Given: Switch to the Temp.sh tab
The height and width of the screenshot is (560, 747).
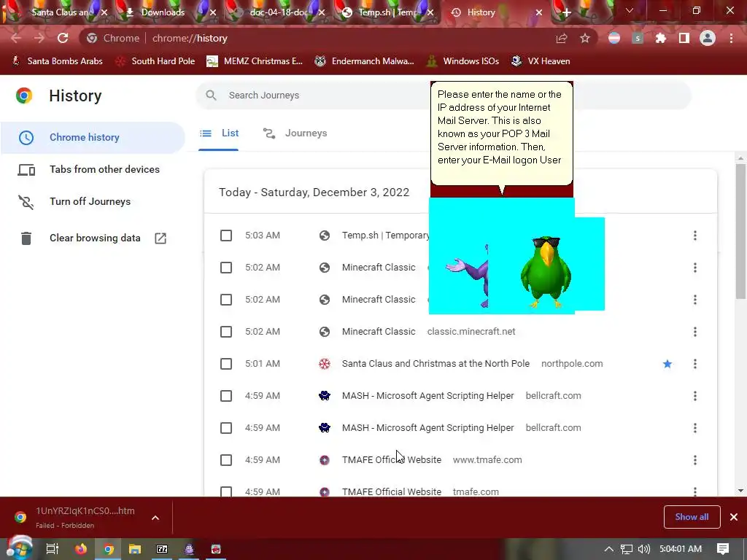Looking at the screenshot, I should pyautogui.click(x=387, y=12).
